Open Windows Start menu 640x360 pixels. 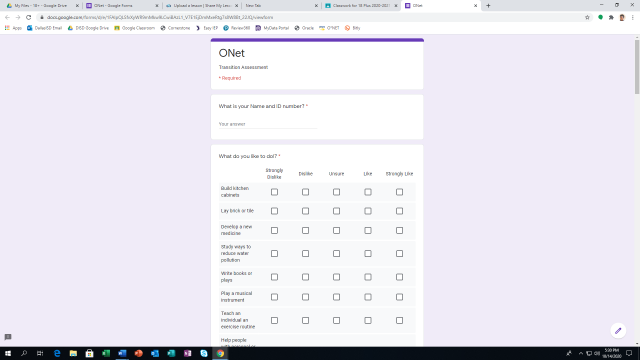coord(8,353)
